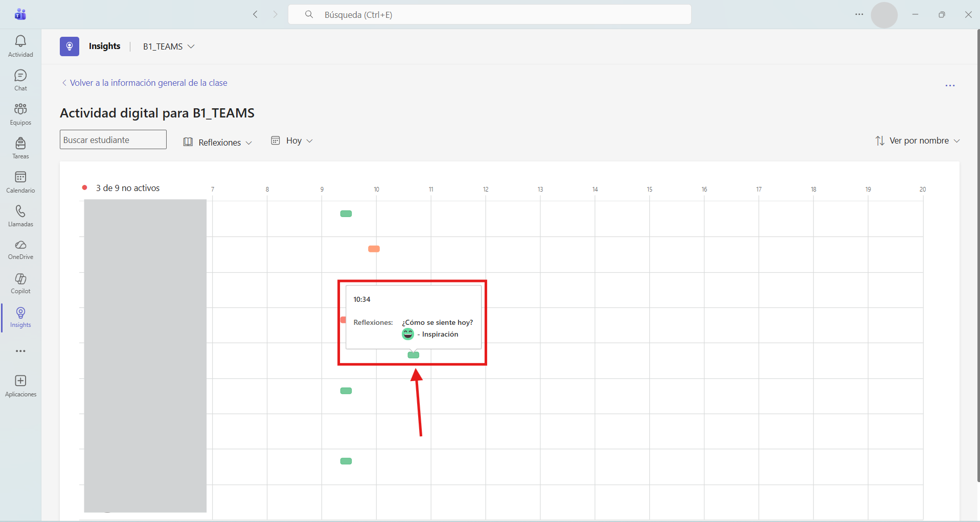The height and width of the screenshot is (522, 980).
Task: Select the green marker in the sixth row
Action: pos(346,391)
